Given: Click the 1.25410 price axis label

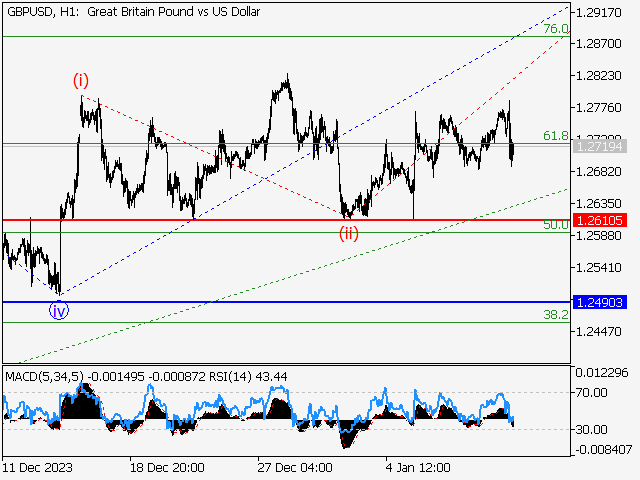Looking at the screenshot, I should tap(598, 268).
